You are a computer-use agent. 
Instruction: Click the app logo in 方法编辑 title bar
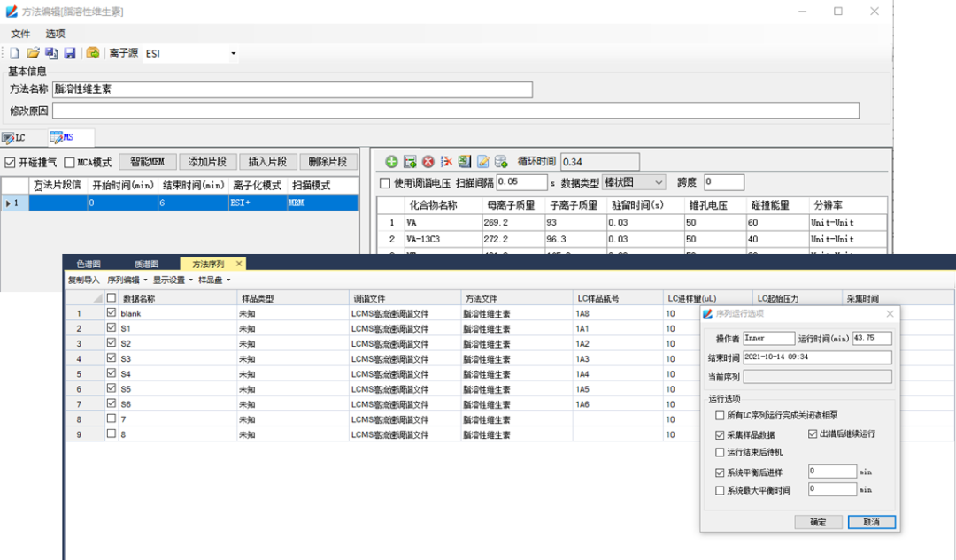coord(12,11)
